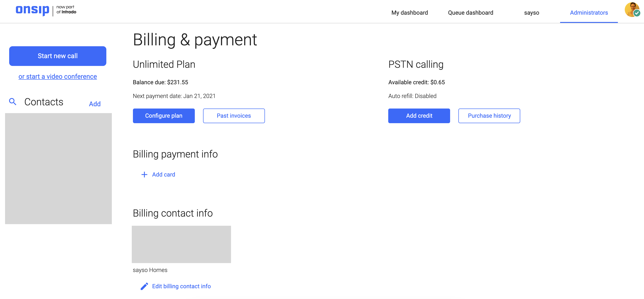Open the Configure plan dropdown options

(163, 116)
